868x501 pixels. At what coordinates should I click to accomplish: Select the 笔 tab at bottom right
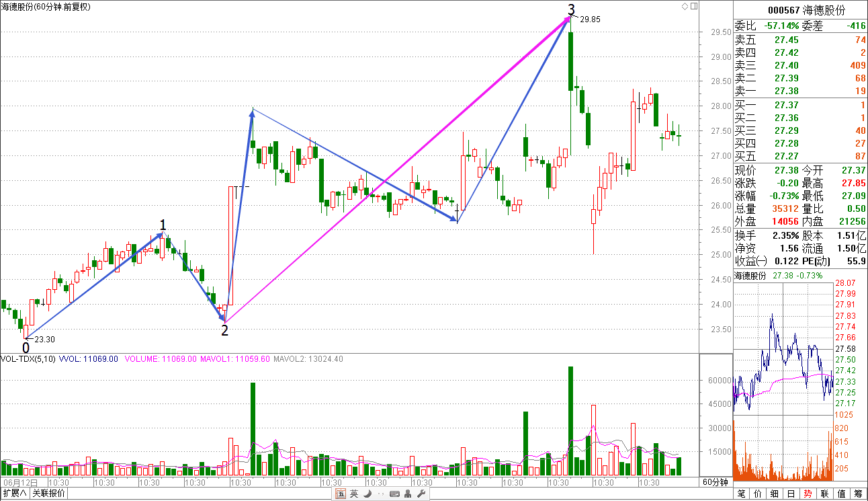coord(741,494)
